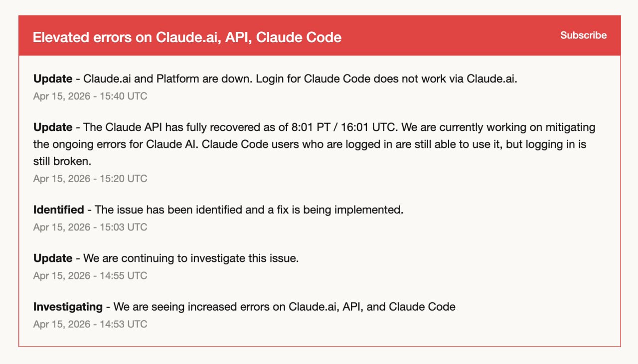Click the 'We are seeing increased errors' message
The image size is (638, 364).
pyautogui.click(x=284, y=307)
